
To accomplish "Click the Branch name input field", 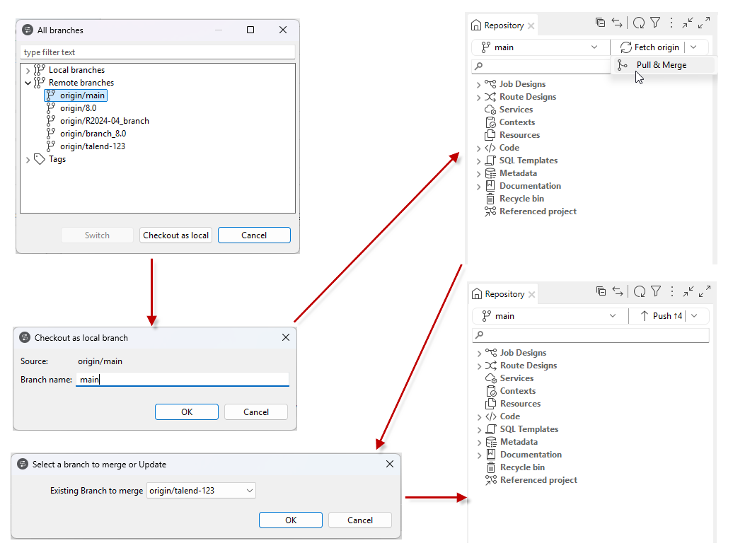I will pos(183,379).
